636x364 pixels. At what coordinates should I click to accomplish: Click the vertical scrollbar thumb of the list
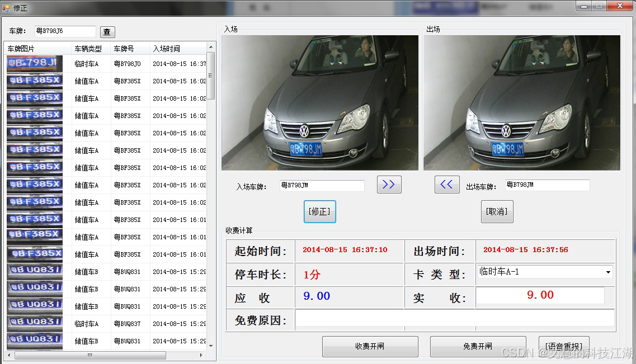tap(211, 75)
